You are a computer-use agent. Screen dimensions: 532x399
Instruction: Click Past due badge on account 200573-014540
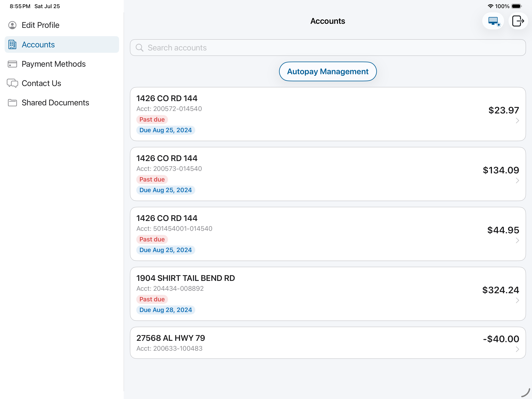pos(152,179)
